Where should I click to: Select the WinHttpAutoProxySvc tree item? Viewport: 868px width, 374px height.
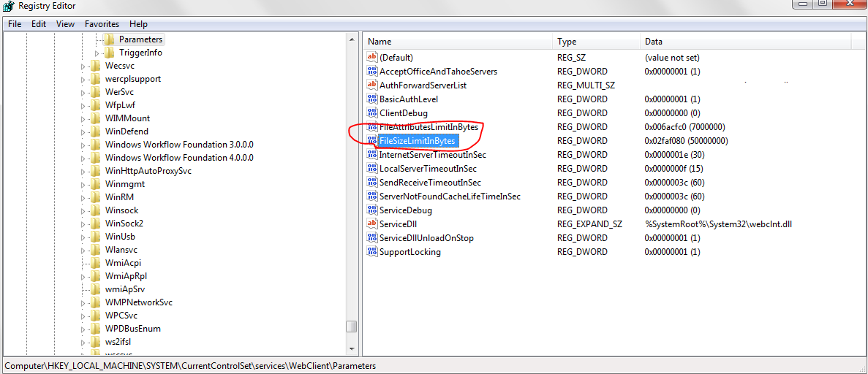pos(148,171)
